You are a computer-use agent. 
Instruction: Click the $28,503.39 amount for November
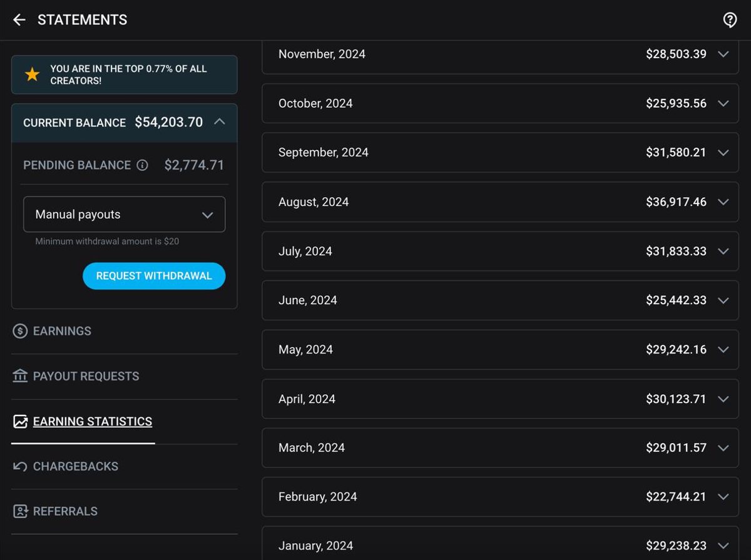(676, 54)
